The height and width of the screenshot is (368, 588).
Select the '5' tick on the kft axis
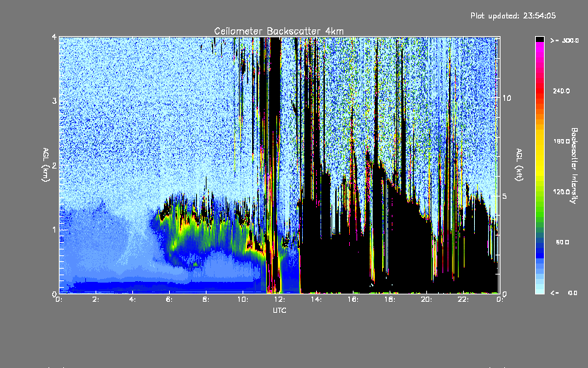505,196
